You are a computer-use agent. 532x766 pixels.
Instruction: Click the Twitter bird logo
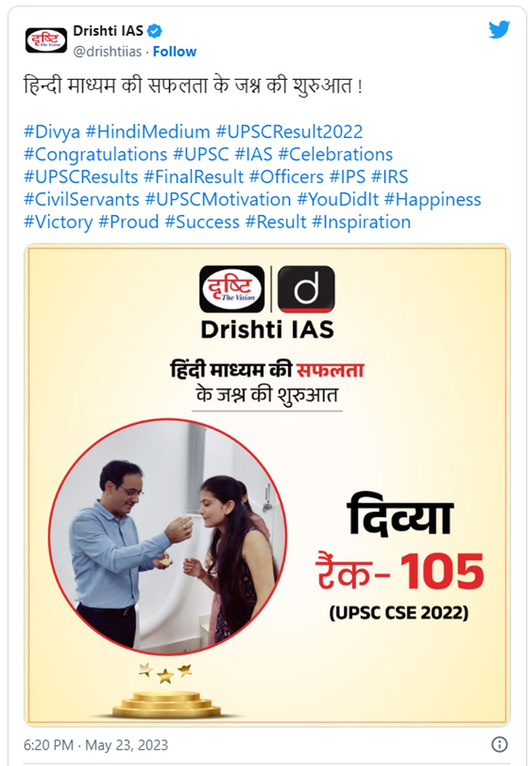click(x=499, y=29)
